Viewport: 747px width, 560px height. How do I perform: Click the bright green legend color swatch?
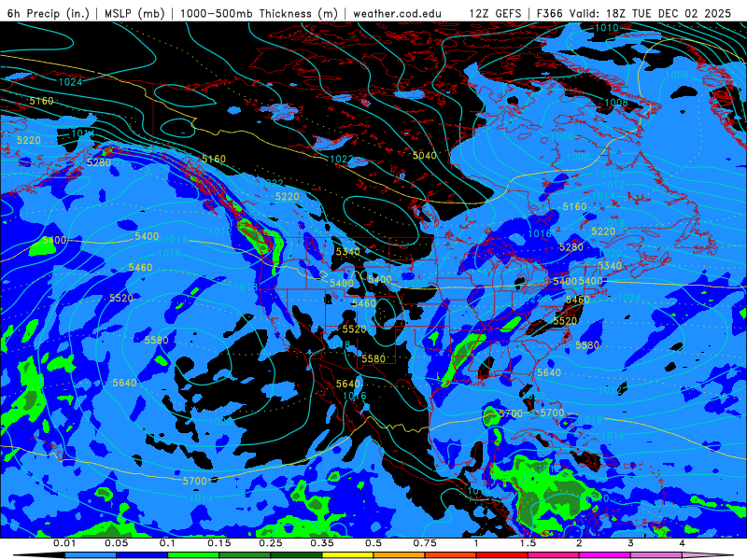[x=193, y=555]
